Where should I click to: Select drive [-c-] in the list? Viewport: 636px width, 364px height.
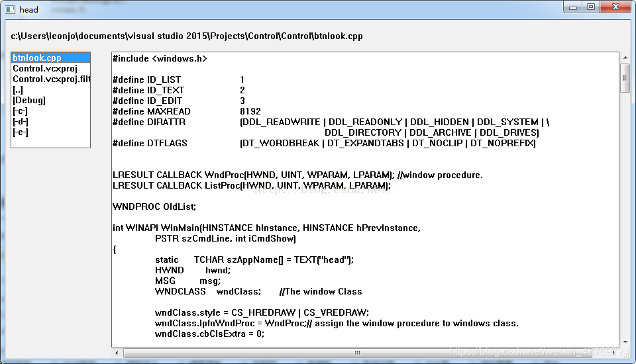coord(51,111)
